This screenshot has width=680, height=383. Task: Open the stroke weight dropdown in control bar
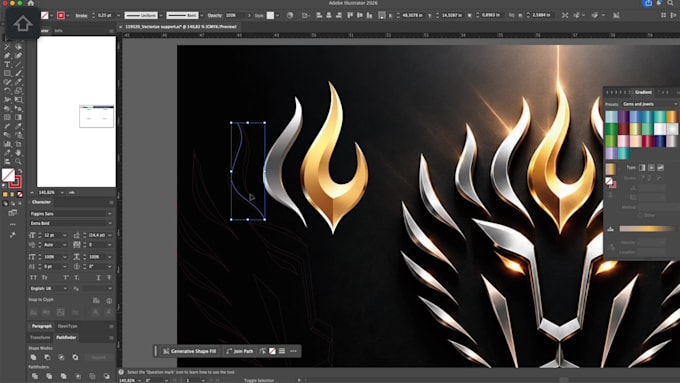tap(118, 15)
